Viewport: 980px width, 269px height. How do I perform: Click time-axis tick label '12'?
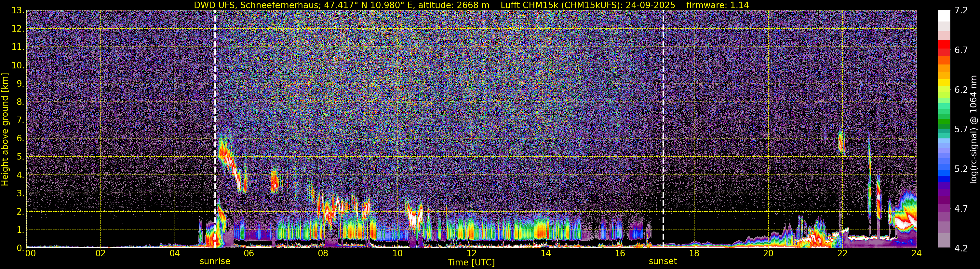pyautogui.click(x=471, y=254)
